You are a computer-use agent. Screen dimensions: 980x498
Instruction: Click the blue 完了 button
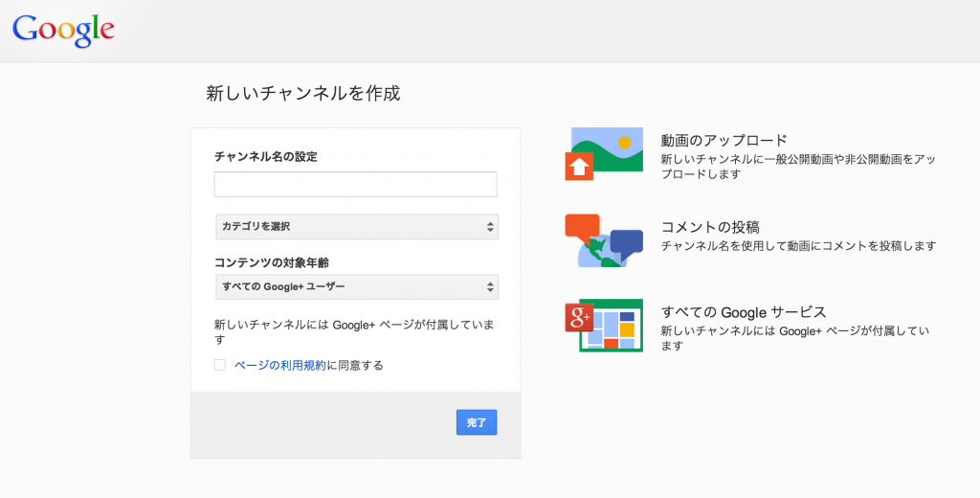pos(477,422)
